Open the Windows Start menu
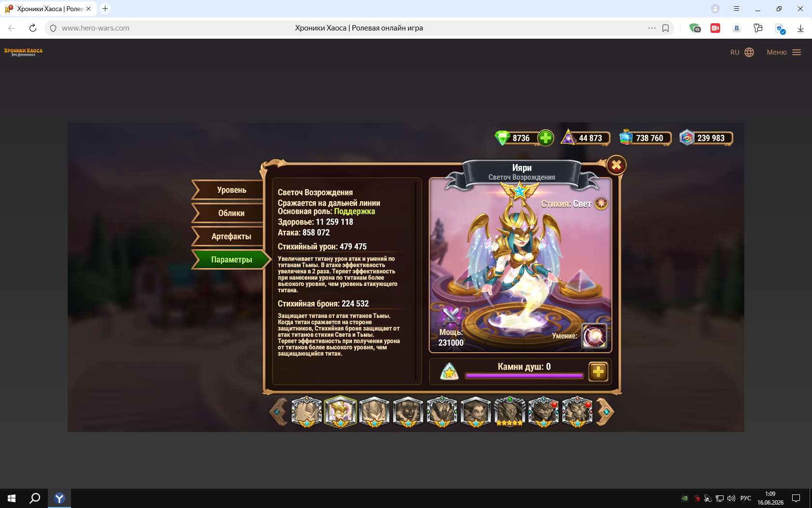 coord(12,498)
